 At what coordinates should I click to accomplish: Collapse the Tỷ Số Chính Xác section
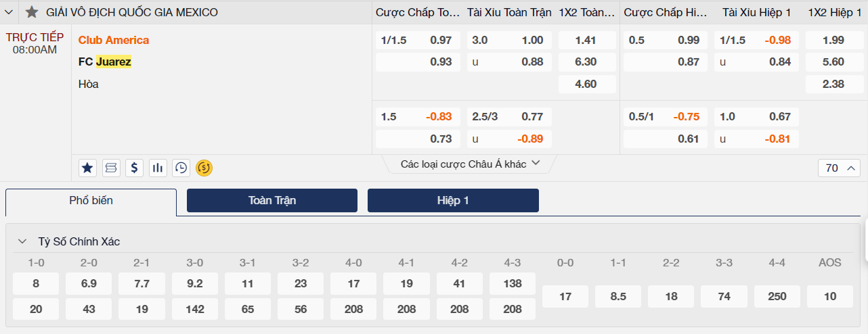[22, 241]
